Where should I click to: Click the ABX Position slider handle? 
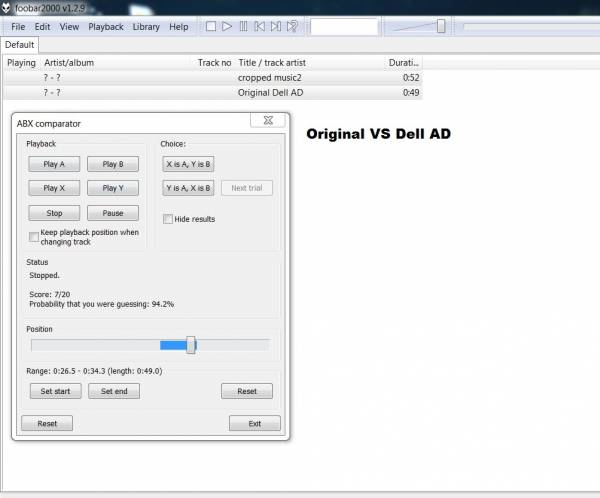click(x=191, y=345)
